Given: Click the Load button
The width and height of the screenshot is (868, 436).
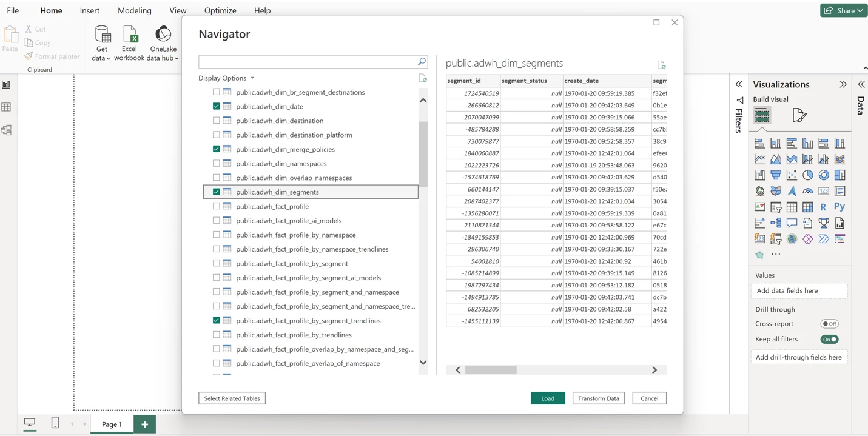Looking at the screenshot, I should pyautogui.click(x=548, y=398).
